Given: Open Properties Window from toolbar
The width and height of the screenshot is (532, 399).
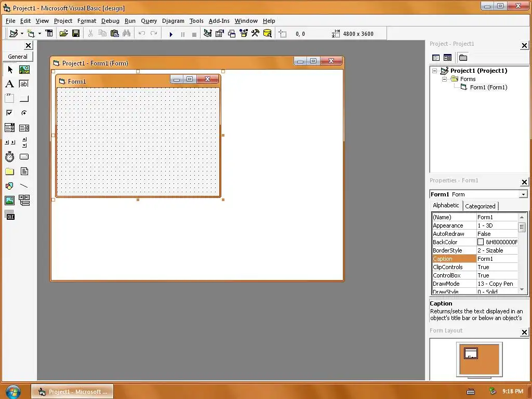Looking at the screenshot, I should [220, 33].
